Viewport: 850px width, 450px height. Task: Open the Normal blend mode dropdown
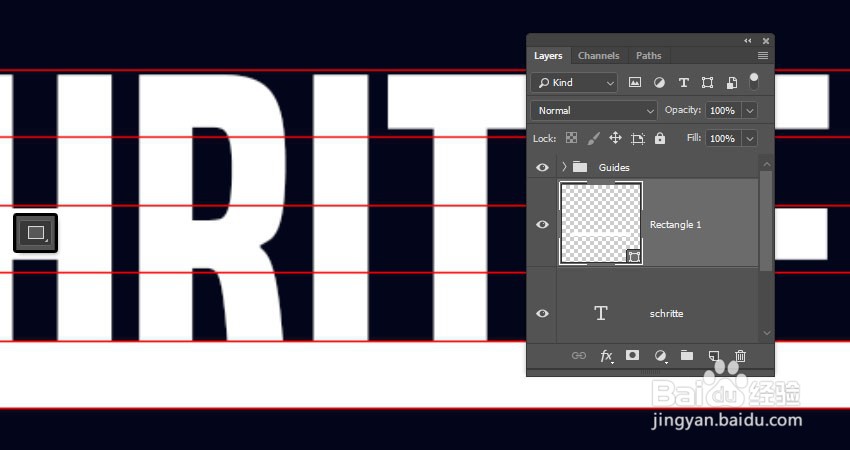pos(594,111)
